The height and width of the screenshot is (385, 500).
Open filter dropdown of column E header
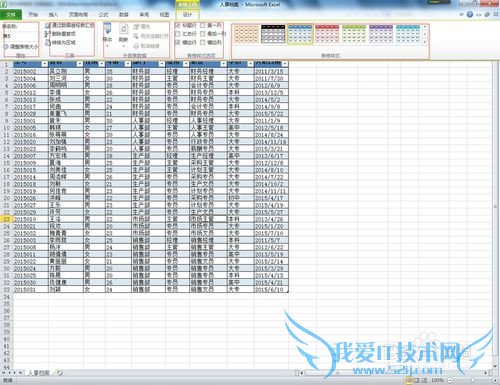click(162, 64)
